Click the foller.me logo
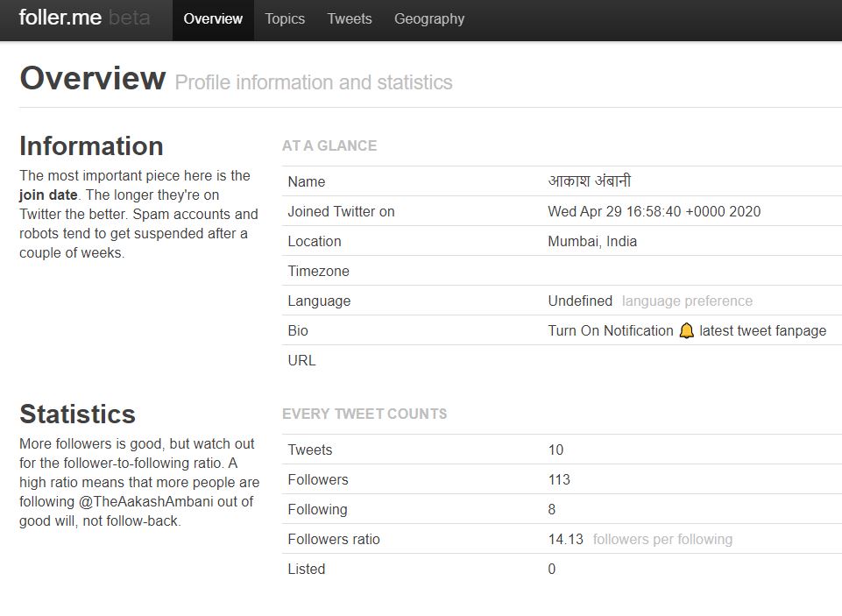Screen dimensions: 842x616 pyautogui.click(x=60, y=18)
